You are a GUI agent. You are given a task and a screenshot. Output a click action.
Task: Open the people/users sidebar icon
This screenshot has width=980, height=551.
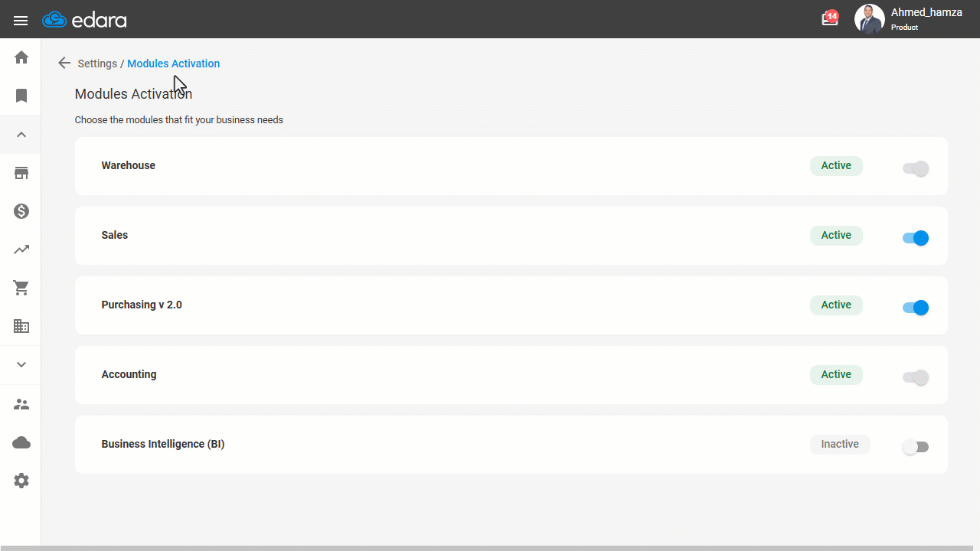(21, 404)
